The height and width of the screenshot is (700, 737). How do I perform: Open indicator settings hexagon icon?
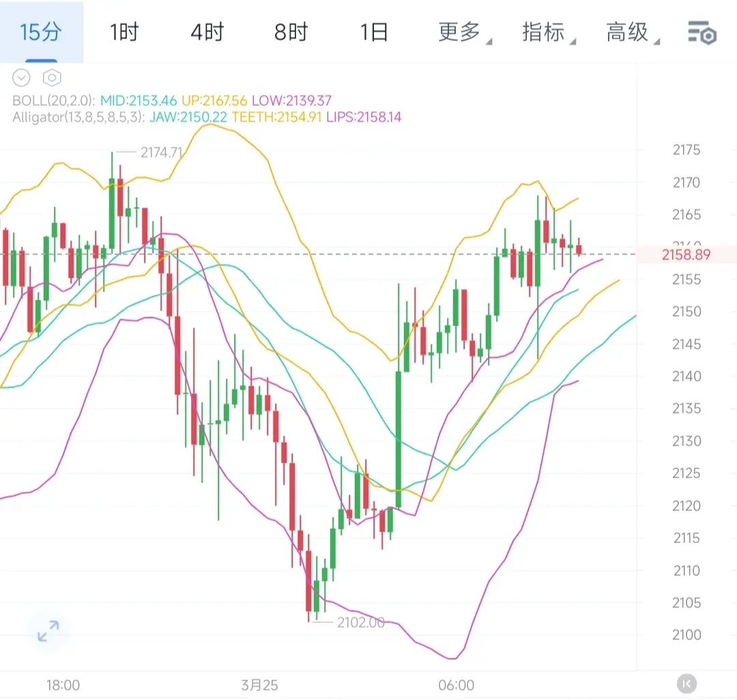click(x=52, y=78)
